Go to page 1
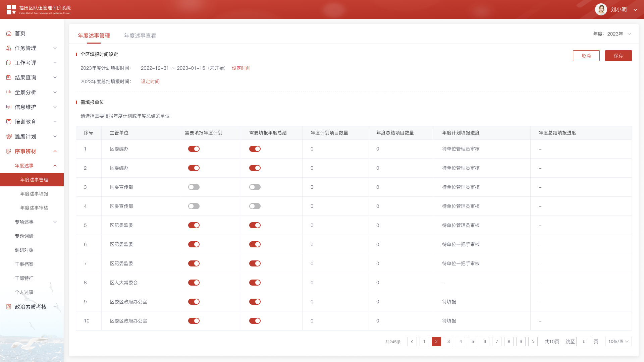Screen dimensions: 644x362 (x=424, y=342)
